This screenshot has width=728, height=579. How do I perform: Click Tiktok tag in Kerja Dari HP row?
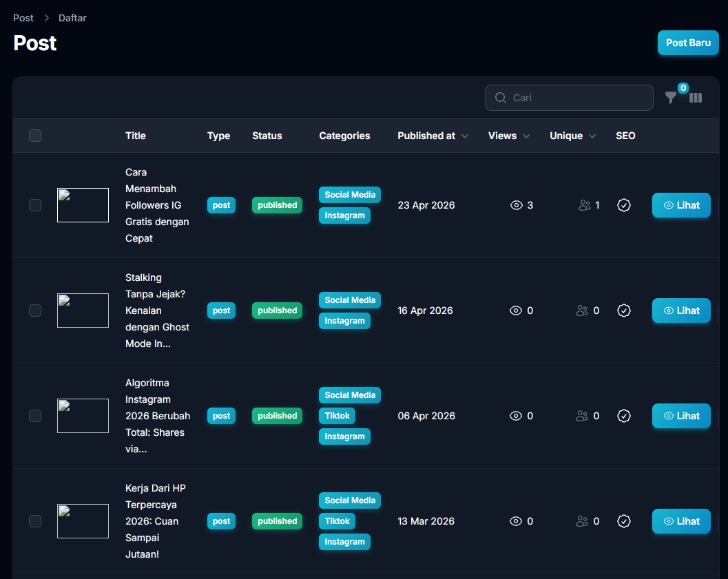337,521
